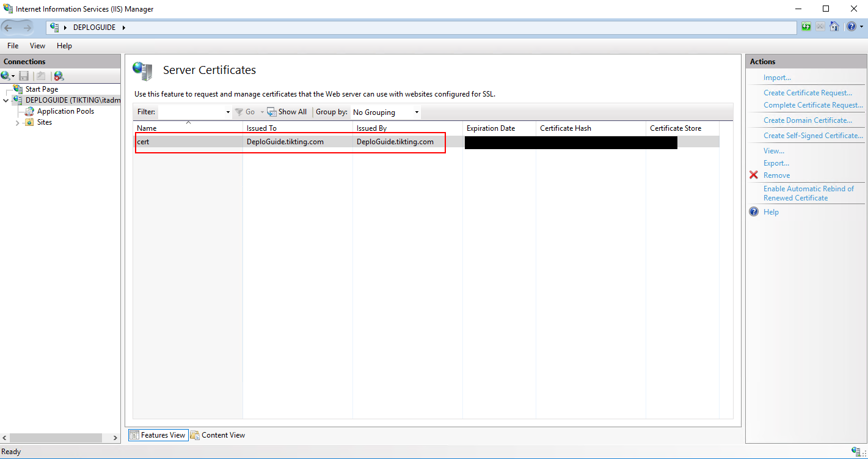Open the View menu
Viewport: 868px width, 459px height.
37,46
